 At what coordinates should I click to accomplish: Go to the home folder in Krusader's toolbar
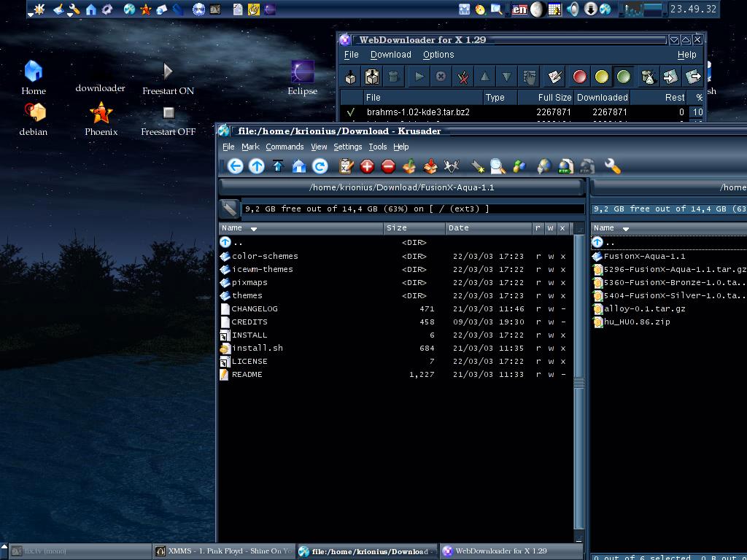(x=298, y=166)
